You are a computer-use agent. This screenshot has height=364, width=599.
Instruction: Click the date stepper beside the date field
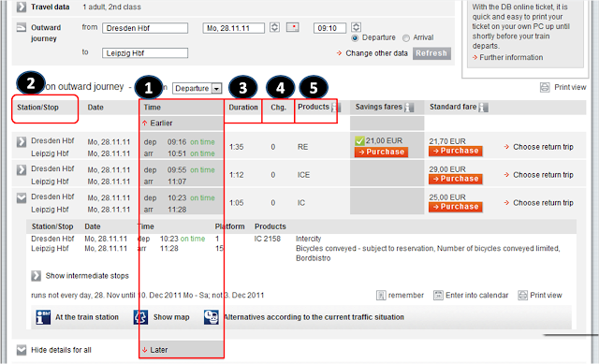pos(274,27)
